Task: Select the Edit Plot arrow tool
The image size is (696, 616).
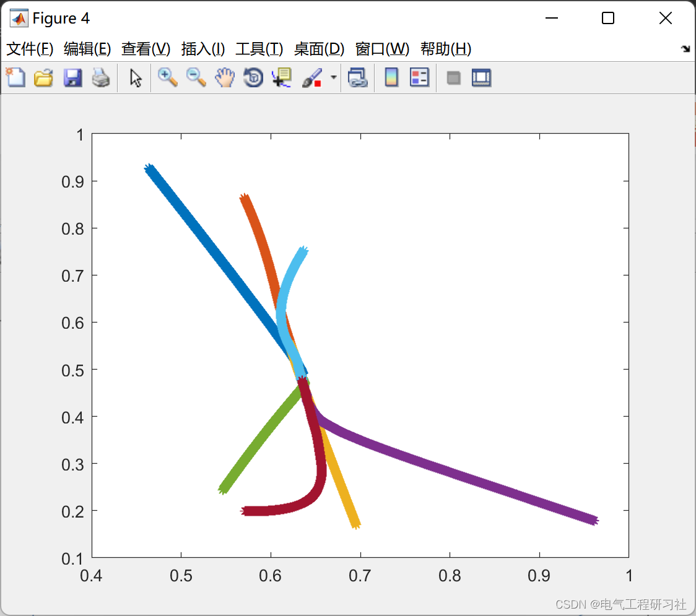Action: (136, 77)
